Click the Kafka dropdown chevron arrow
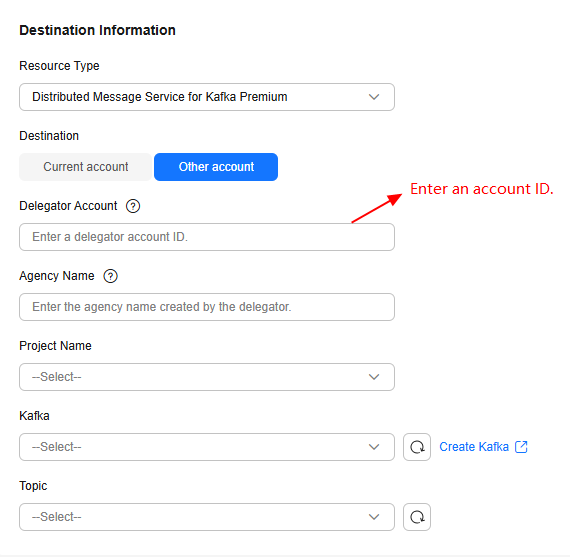570x557 pixels. 374,447
